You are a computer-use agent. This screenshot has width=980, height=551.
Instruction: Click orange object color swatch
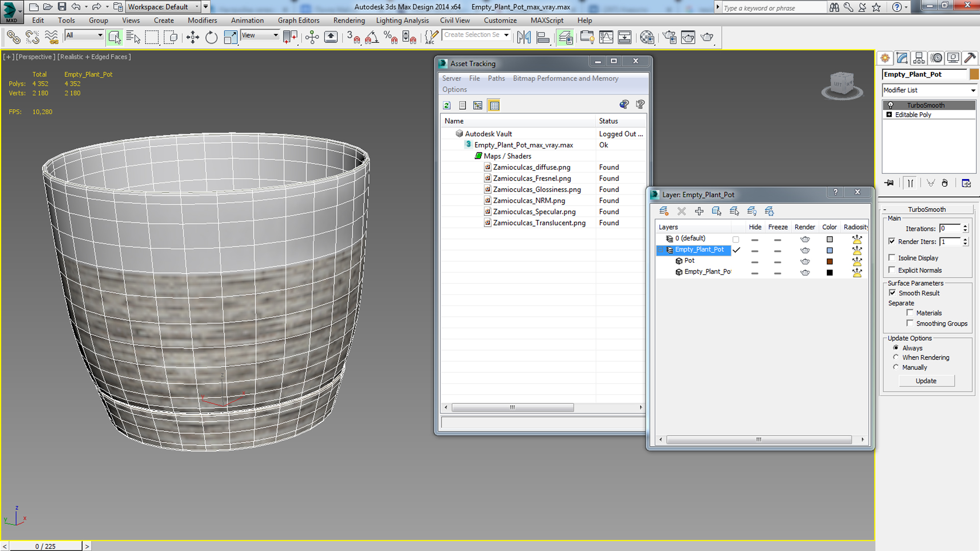(974, 74)
